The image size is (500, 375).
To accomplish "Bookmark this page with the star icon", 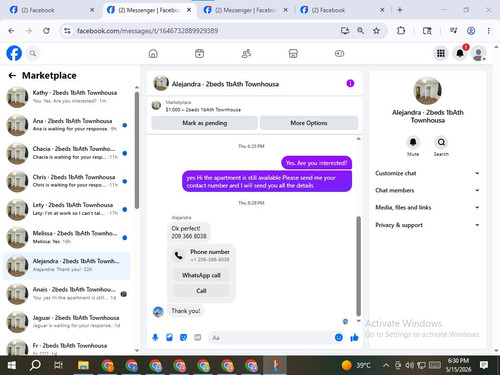I will click(376, 31).
